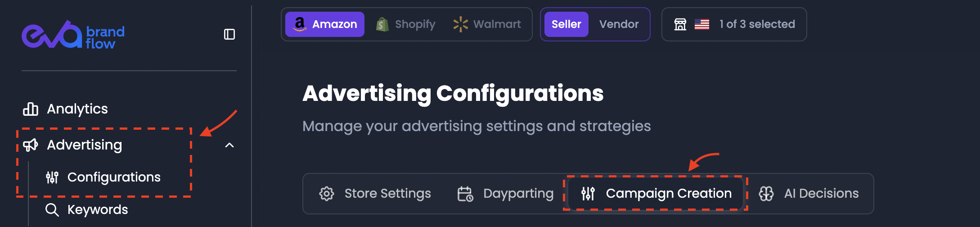Choose the Walmart marketplace
This screenshot has height=227, width=980.
pos(487,24)
